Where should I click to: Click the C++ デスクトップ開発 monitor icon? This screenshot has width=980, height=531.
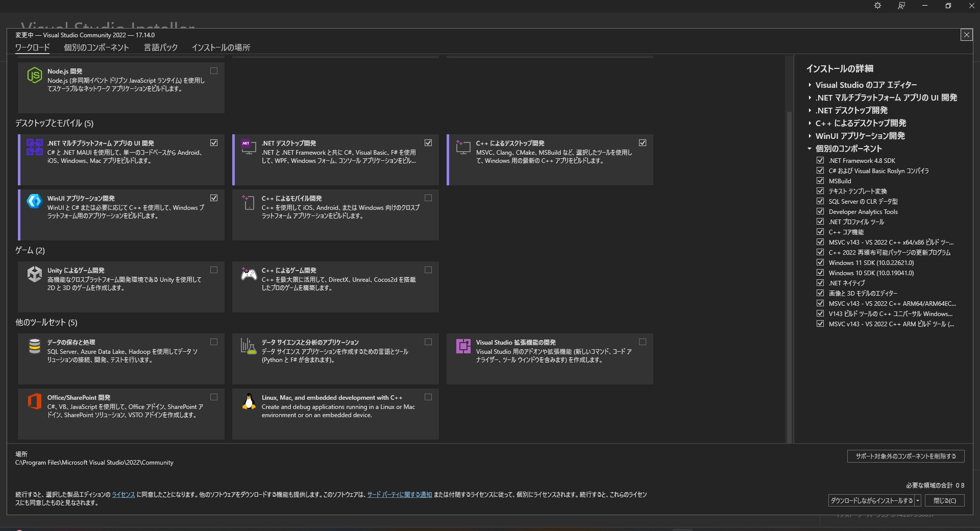coord(463,147)
